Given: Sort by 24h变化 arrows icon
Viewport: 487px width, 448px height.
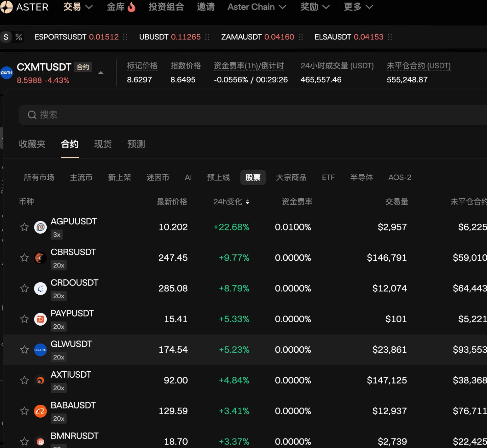Looking at the screenshot, I should click(x=247, y=202).
